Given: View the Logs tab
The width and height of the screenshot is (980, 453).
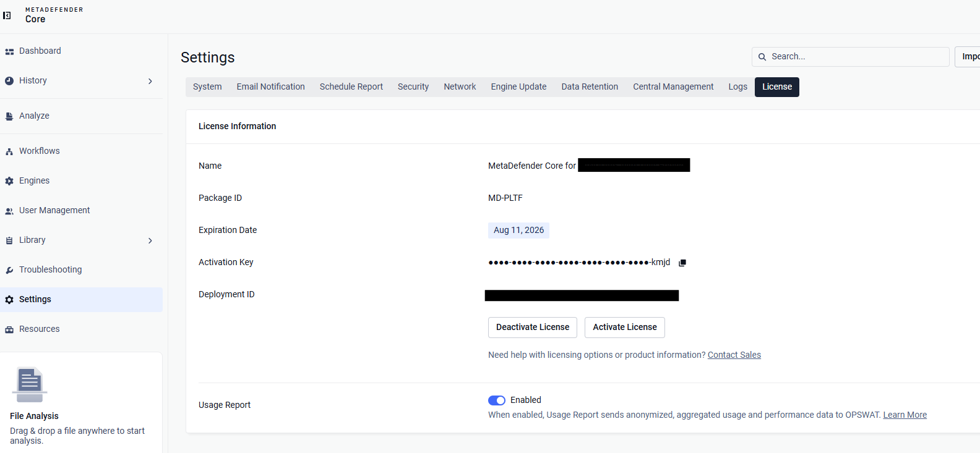Looking at the screenshot, I should 737,87.
